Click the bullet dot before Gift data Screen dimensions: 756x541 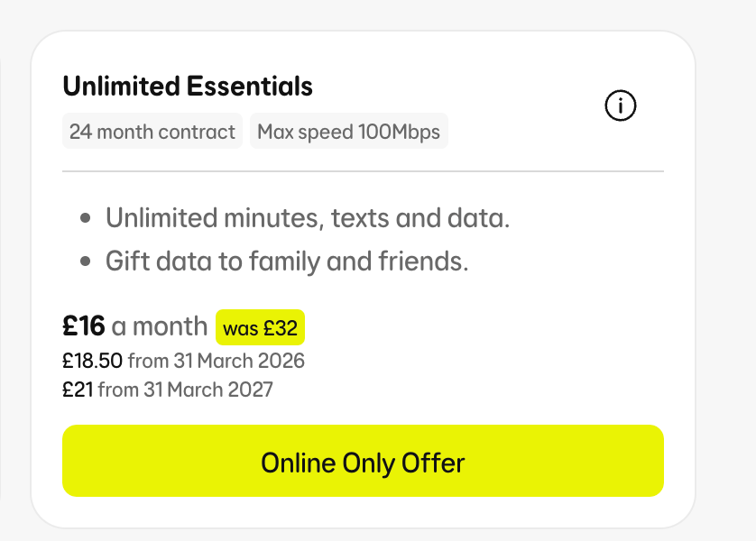(x=86, y=261)
